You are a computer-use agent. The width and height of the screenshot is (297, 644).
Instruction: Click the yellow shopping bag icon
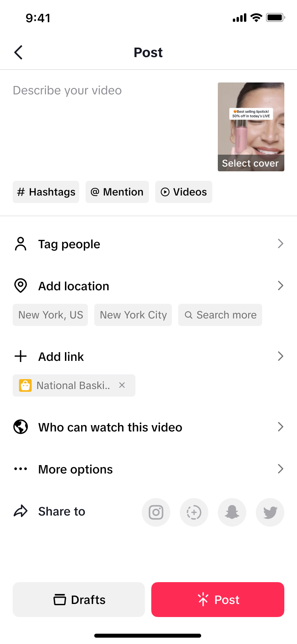25,385
